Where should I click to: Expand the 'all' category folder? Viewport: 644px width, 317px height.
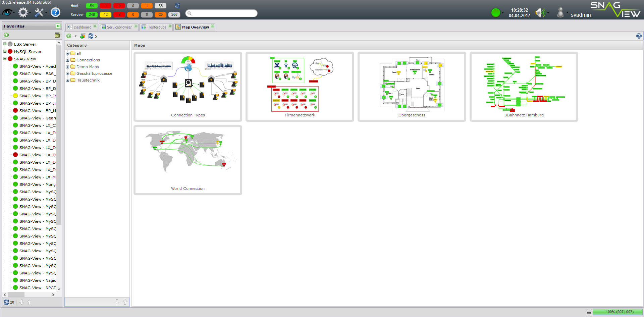click(x=68, y=53)
